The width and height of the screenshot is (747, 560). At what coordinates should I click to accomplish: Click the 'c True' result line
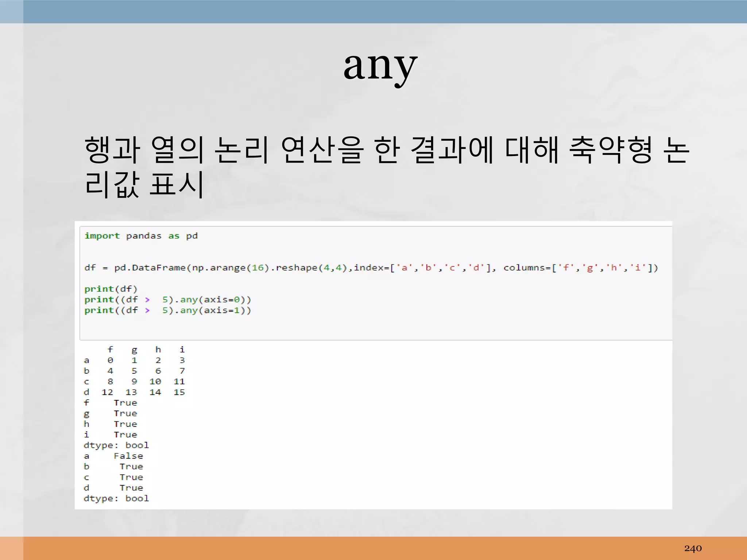point(113,477)
